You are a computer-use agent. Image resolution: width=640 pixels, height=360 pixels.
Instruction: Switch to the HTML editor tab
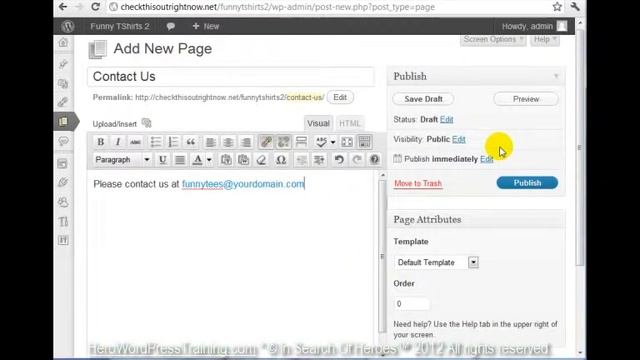[350, 123]
